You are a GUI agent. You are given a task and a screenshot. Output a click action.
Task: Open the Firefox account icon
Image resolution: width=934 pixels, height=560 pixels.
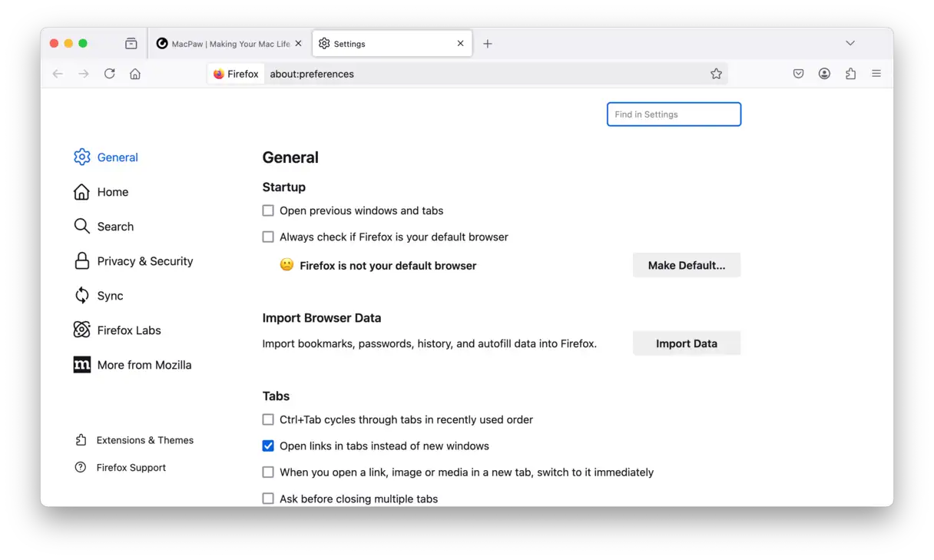(824, 74)
